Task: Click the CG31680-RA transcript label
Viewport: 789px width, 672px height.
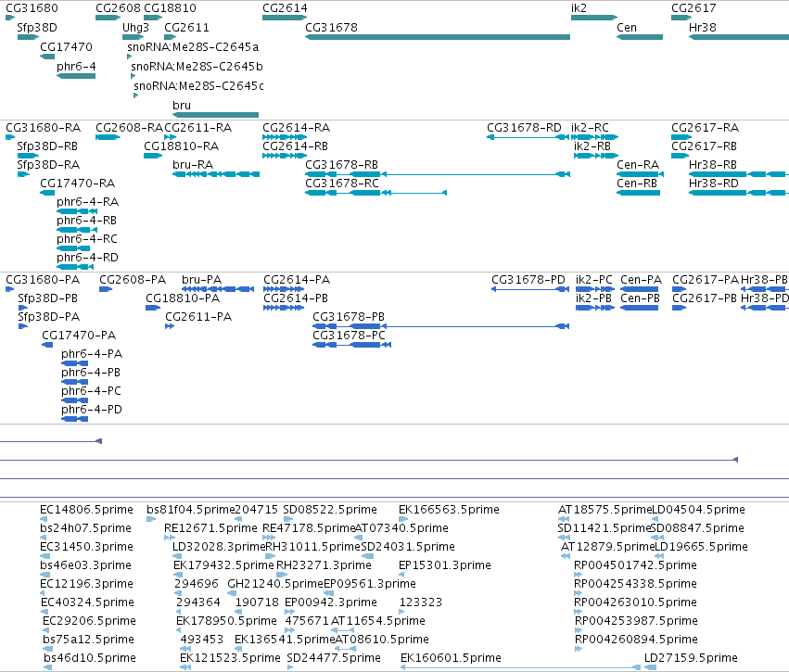Action: (x=43, y=128)
